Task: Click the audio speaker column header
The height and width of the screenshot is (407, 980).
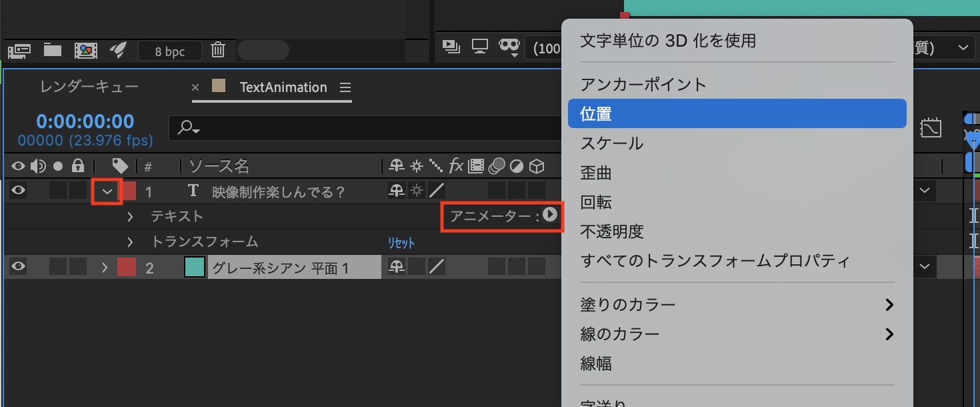Action: point(37,165)
